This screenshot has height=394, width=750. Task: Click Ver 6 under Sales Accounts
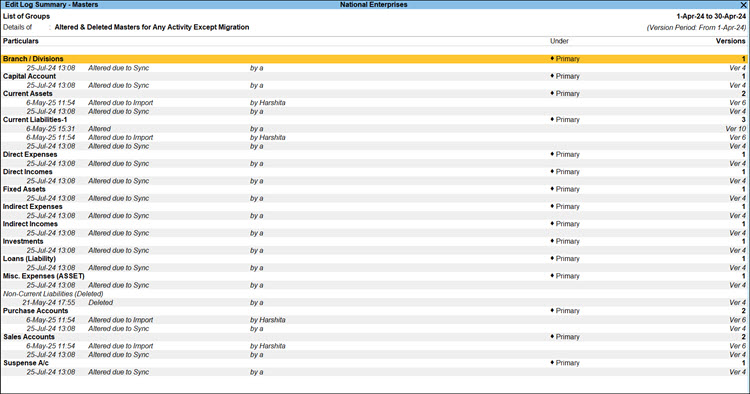tap(738, 346)
